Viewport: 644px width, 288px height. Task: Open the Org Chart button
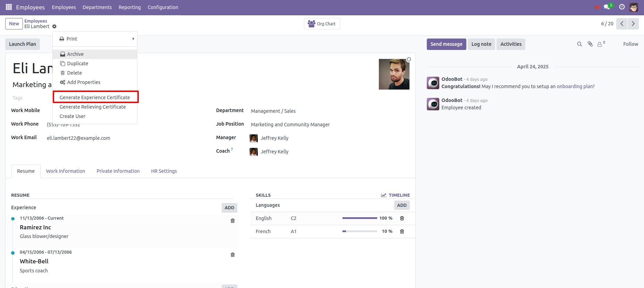[x=322, y=24]
